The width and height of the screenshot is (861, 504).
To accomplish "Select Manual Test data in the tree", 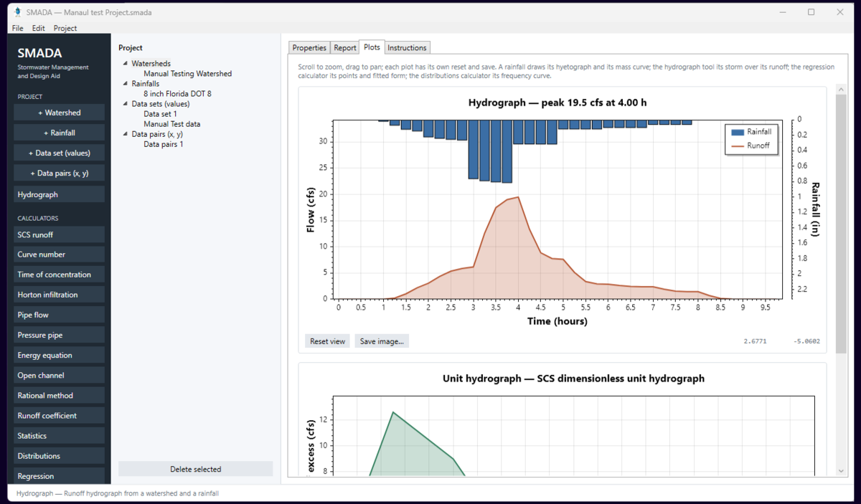I will point(172,124).
